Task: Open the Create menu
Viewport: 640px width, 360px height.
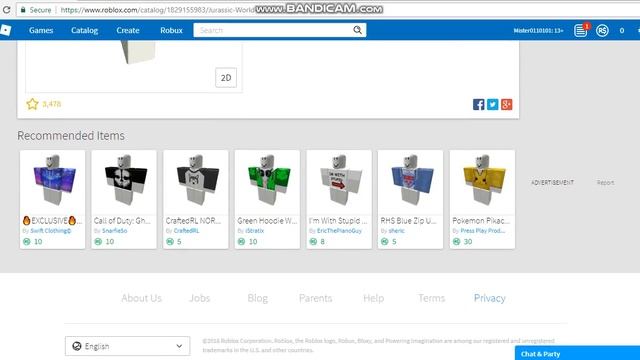Action: pyautogui.click(x=128, y=30)
